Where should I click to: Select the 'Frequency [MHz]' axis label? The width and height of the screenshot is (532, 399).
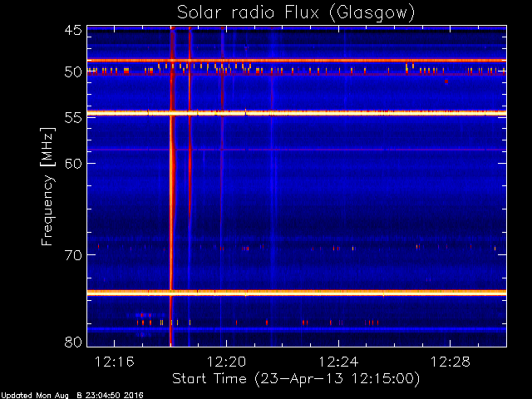pos(47,186)
